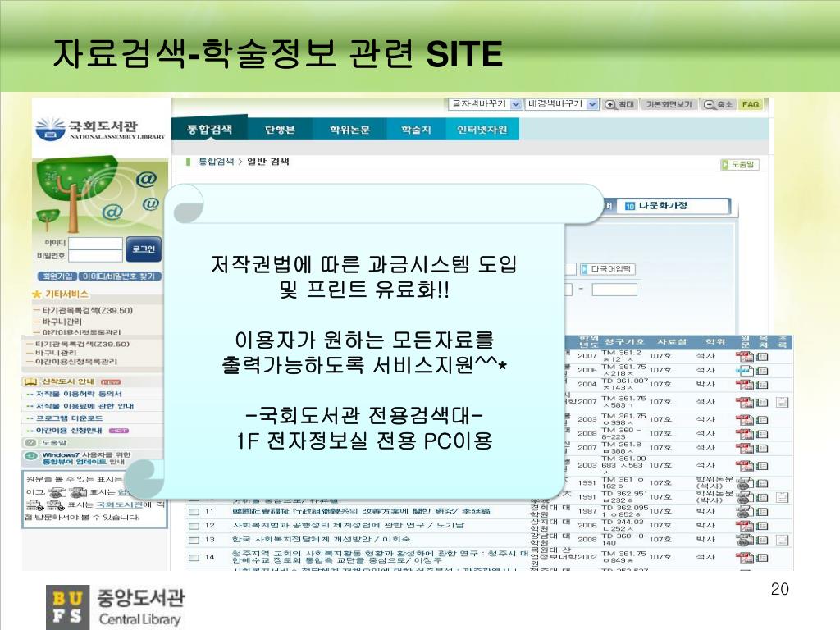
Task: Click the 비밀번호 input field
Action: tap(95, 256)
